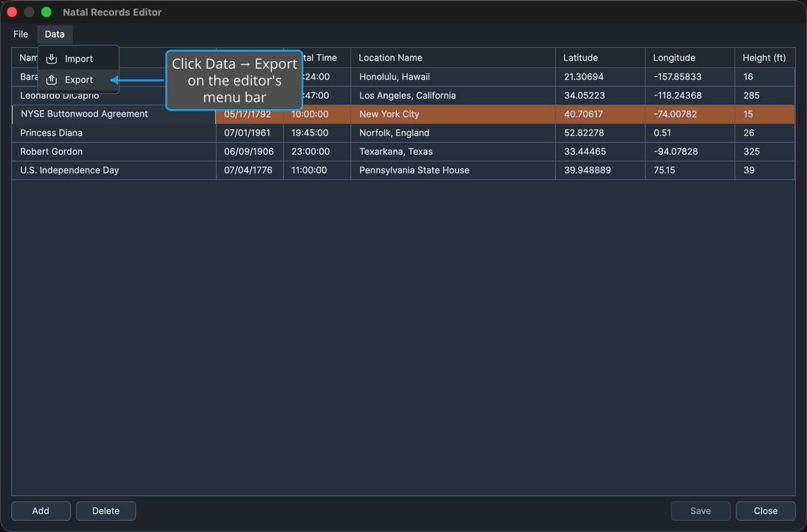Click the green maximize window button
807x532 pixels.
pos(46,12)
